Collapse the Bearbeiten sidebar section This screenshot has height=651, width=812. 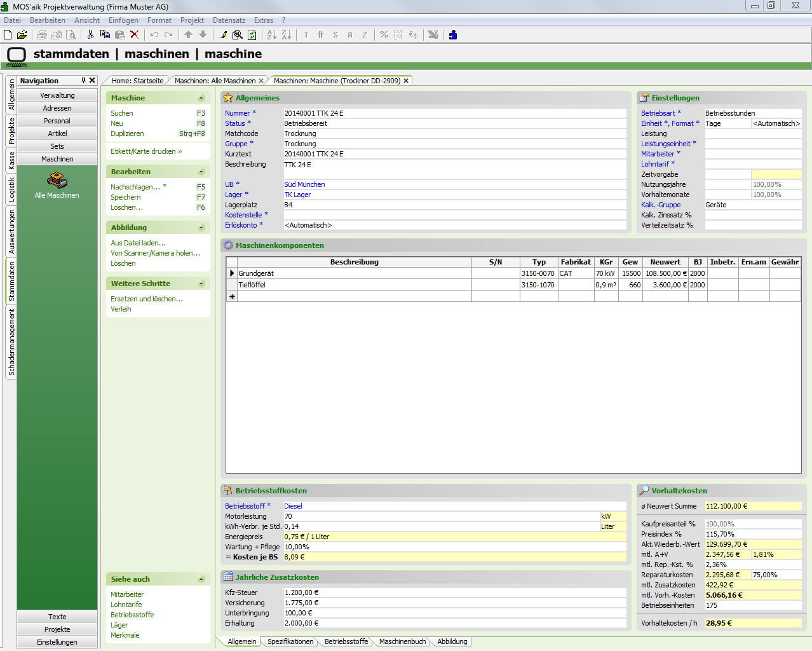click(x=201, y=172)
